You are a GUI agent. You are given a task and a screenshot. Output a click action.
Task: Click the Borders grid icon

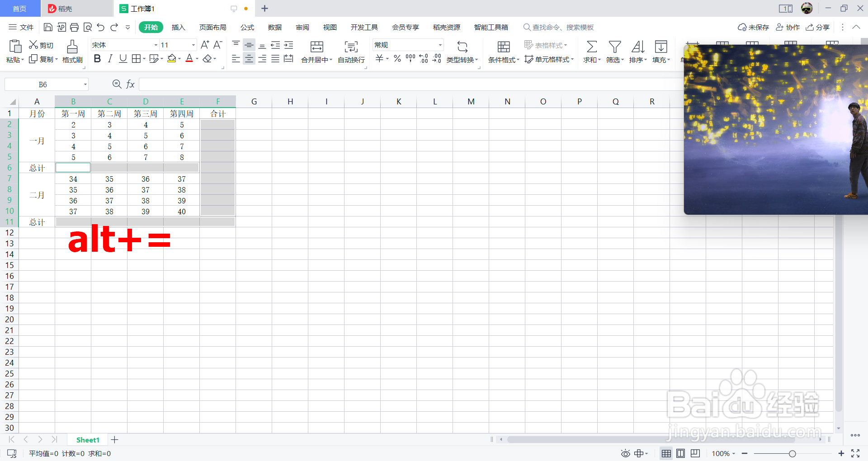pos(136,59)
